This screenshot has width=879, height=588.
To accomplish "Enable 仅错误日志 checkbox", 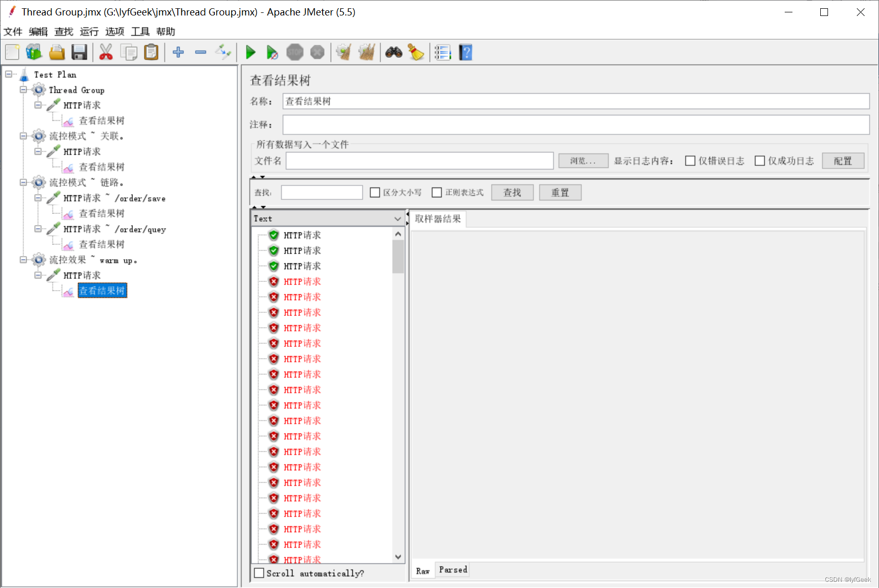I will tap(690, 161).
